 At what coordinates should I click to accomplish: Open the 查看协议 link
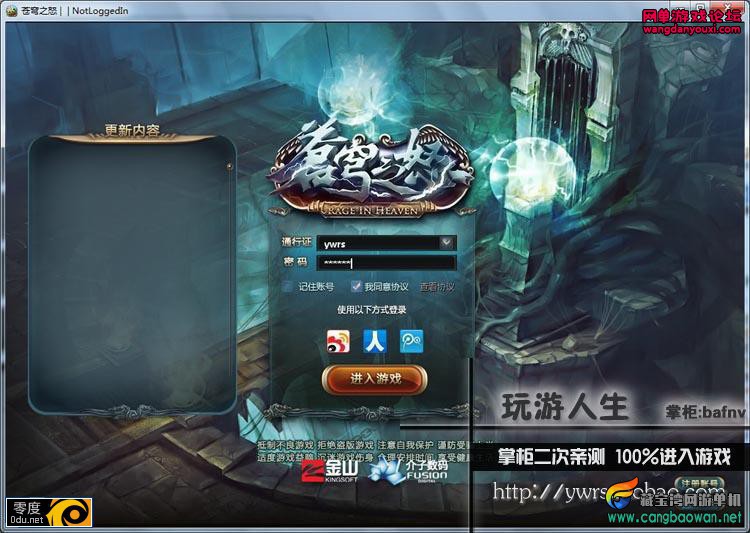(436, 287)
